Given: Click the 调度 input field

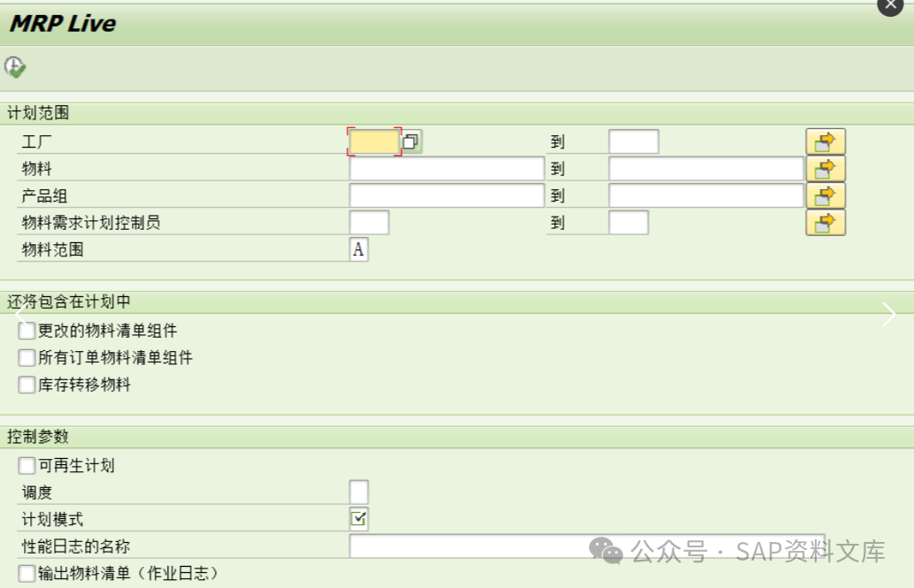Looking at the screenshot, I should pyautogui.click(x=357, y=492).
